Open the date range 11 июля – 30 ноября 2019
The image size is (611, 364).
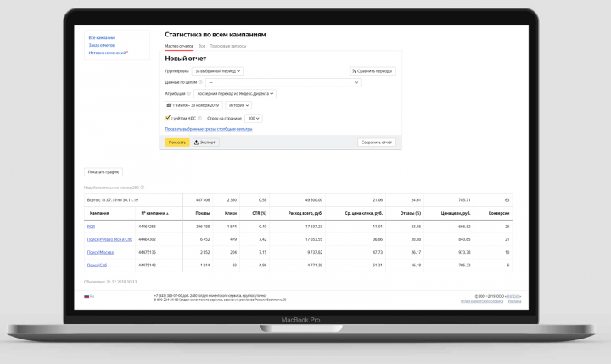[193, 105]
